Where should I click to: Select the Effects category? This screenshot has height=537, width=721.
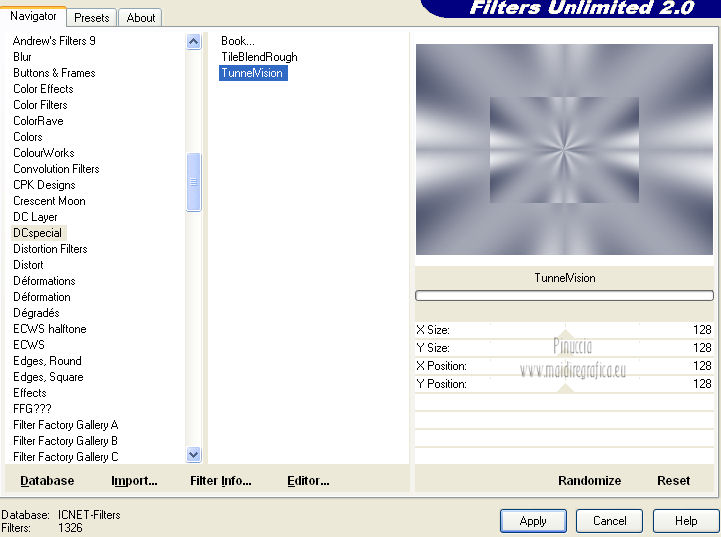(30, 393)
